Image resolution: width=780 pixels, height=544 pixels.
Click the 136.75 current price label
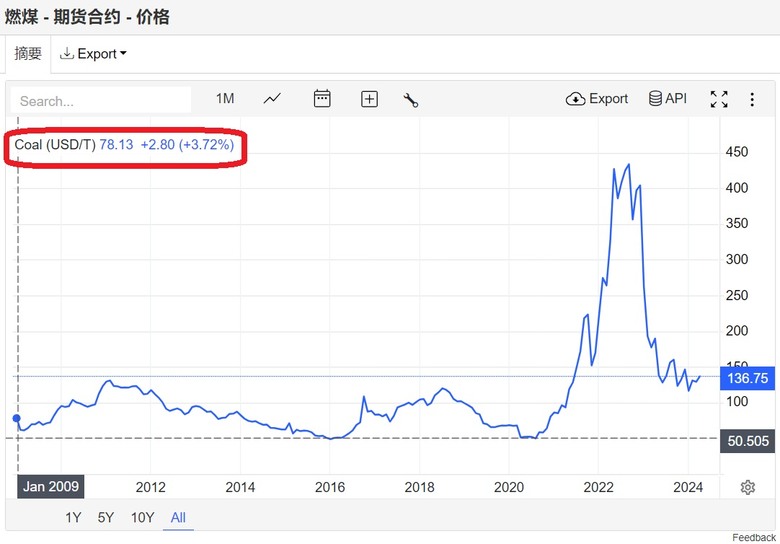[x=747, y=378]
